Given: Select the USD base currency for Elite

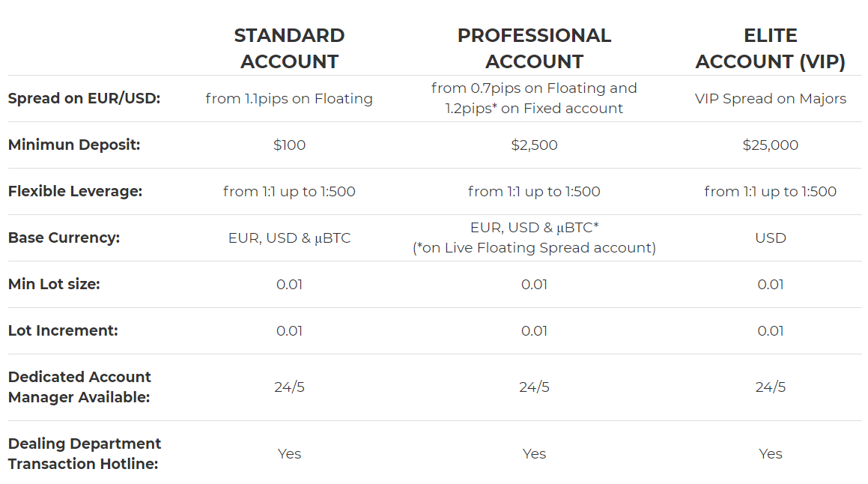Looking at the screenshot, I should 771,238.
